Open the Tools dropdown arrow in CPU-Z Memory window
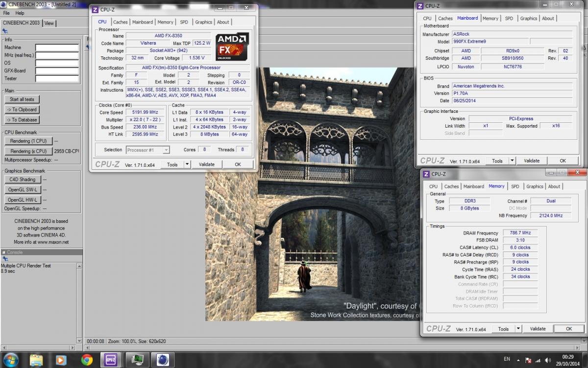588x368 pixels. [518, 329]
